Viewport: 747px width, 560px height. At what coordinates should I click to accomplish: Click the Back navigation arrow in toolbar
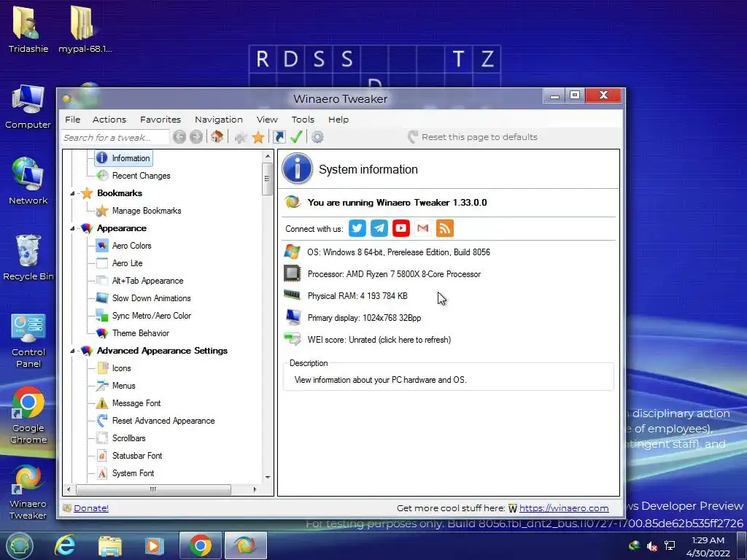pyautogui.click(x=179, y=137)
